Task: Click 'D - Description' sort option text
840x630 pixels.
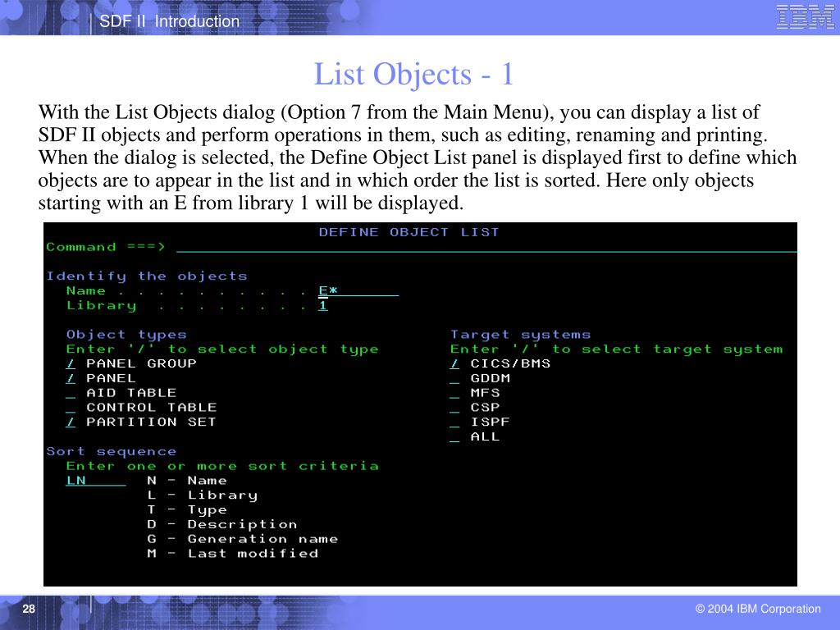Action: click(x=222, y=524)
